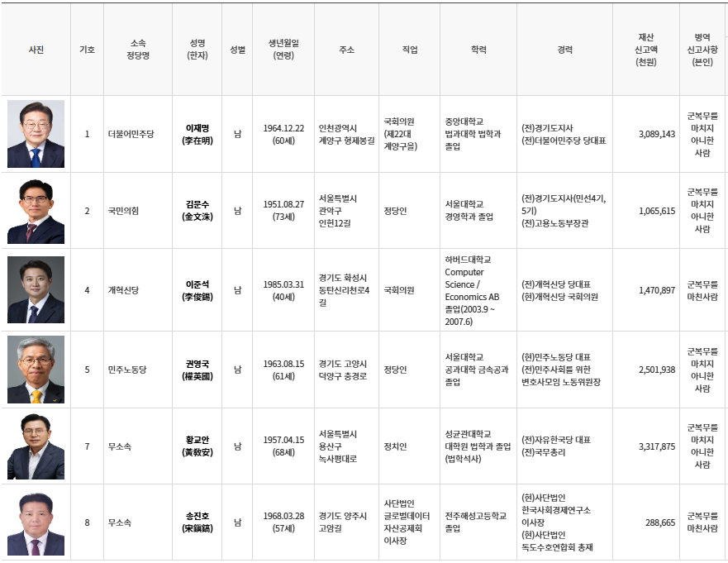The image size is (728, 563).
Task: Click birthdate 1985.03.31 (40세)
Action: click(x=283, y=290)
